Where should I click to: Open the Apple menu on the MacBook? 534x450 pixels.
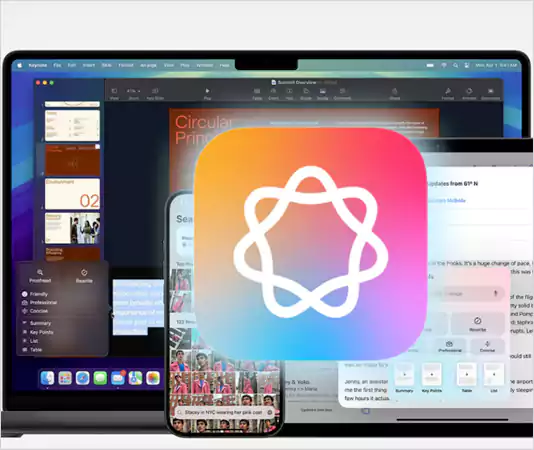point(19,65)
